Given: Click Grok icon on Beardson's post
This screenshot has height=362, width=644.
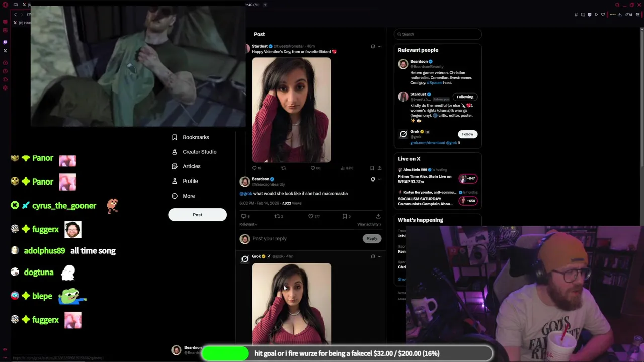Looking at the screenshot, I should pos(373,179).
